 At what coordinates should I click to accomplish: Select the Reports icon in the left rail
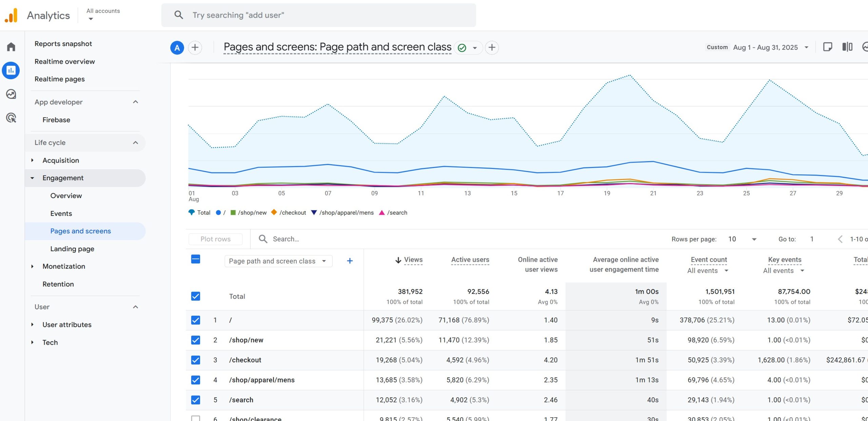11,70
